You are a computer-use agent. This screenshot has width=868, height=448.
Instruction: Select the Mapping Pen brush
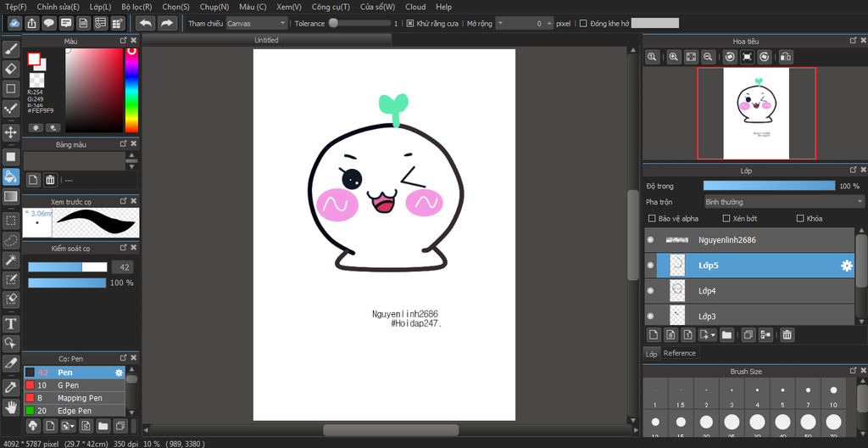(x=75, y=398)
